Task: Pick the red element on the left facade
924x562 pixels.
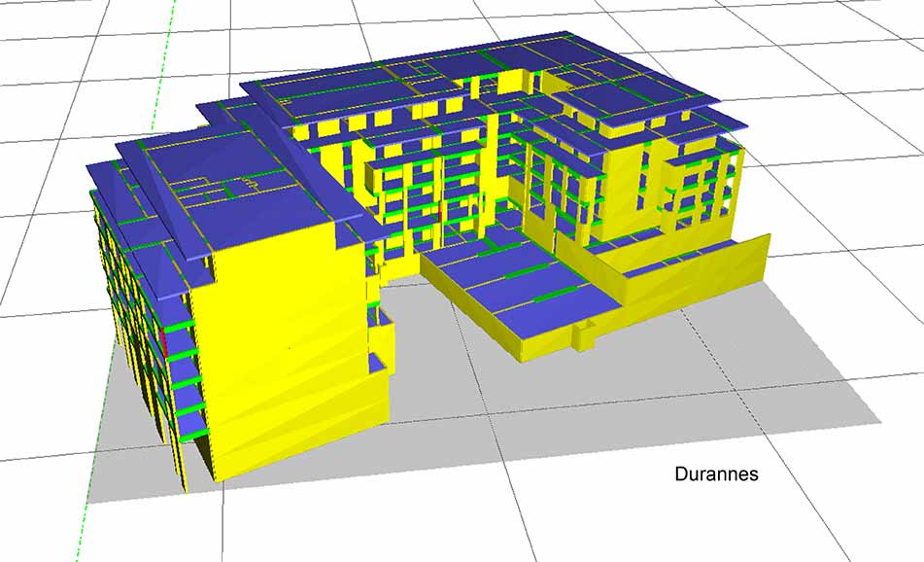Action: coord(164,342)
